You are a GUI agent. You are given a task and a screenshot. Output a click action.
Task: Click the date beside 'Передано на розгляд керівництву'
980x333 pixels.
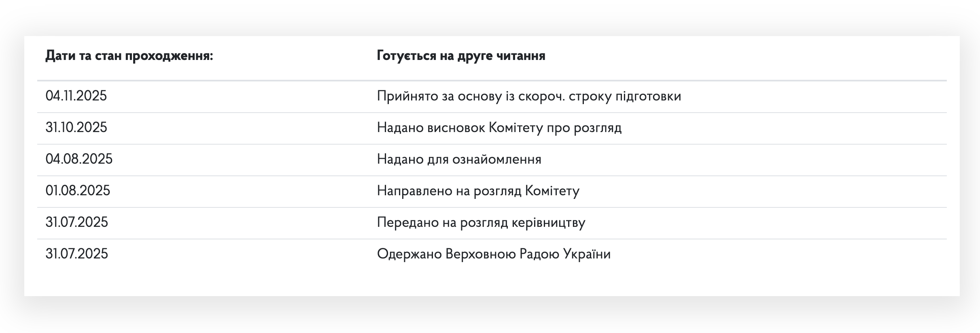(76, 222)
